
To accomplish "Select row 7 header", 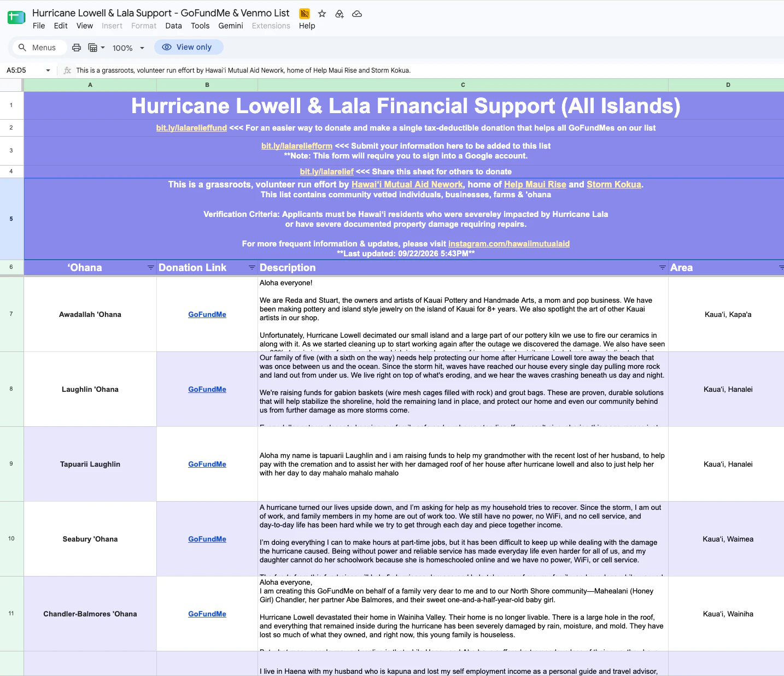I will pos(11,314).
